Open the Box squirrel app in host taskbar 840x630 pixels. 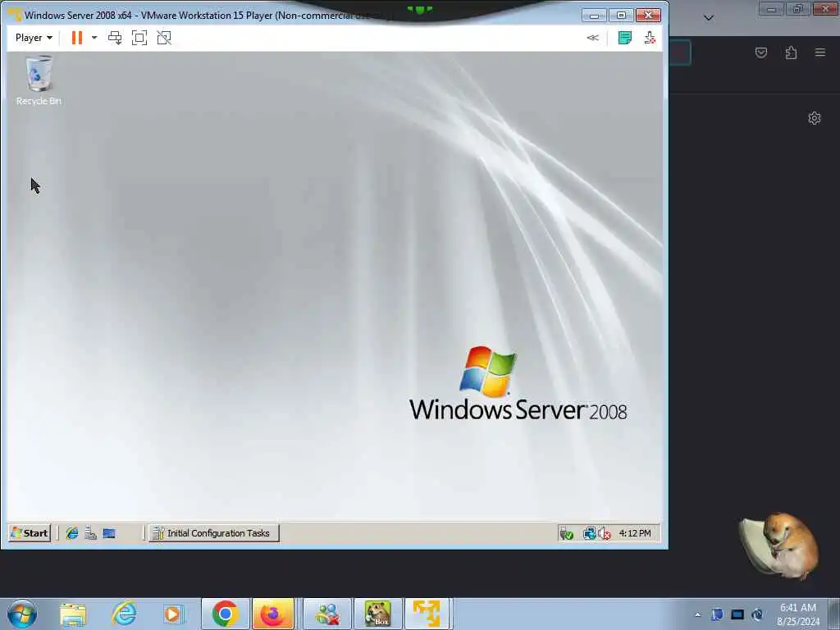point(378,614)
